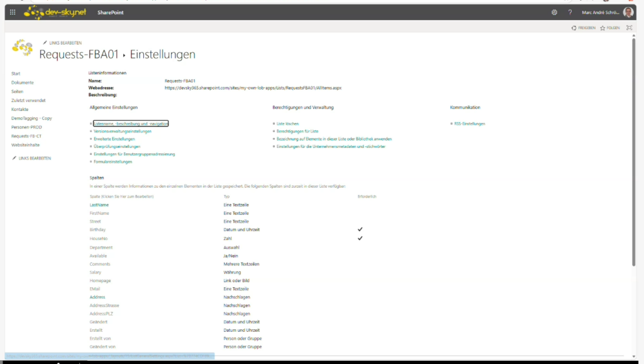Screen dimensions: 644x364
Task: Edit the LastName column
Action: (x=99, y=205)
